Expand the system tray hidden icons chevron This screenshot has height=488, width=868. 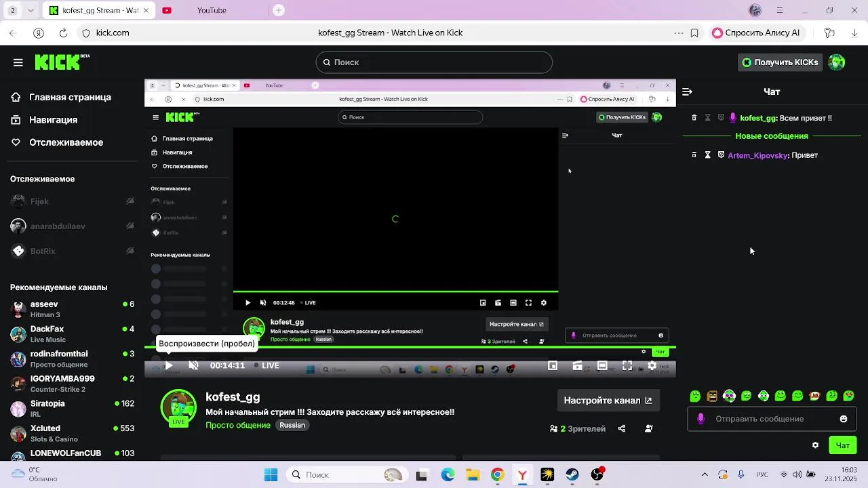point(705,475)
